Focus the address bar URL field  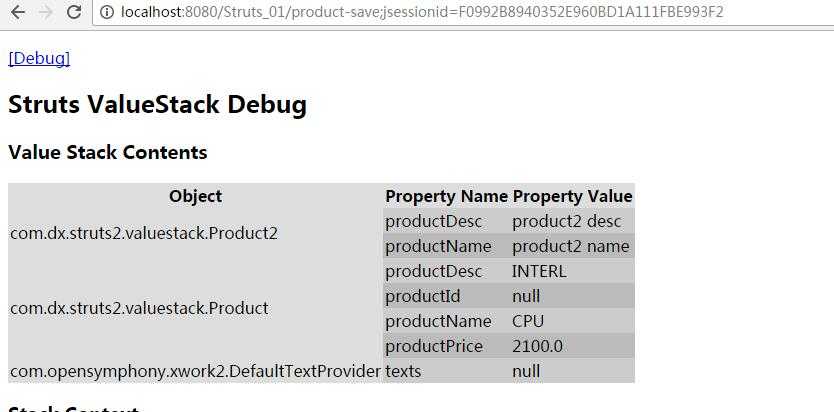point(463,12)
